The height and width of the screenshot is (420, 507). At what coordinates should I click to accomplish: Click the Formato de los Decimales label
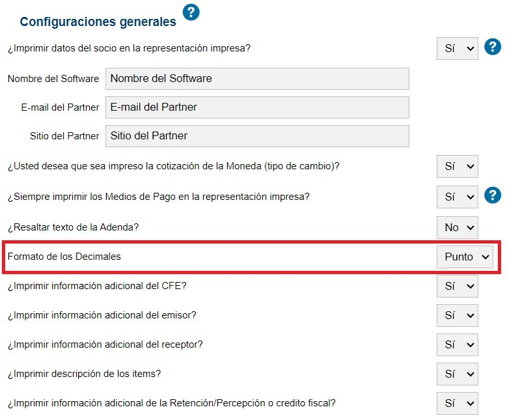coord(64,257)
